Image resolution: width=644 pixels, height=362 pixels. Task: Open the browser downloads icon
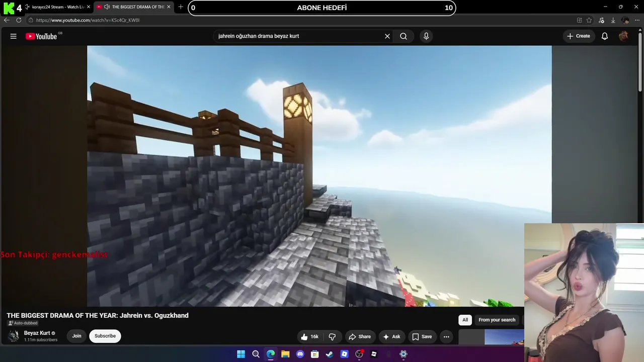click(613, 20)
